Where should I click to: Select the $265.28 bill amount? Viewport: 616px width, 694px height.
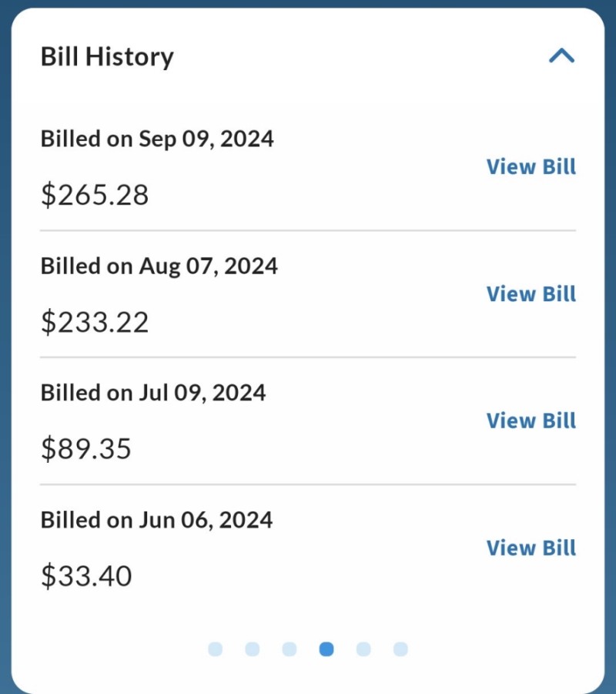[x=95, y=195]
